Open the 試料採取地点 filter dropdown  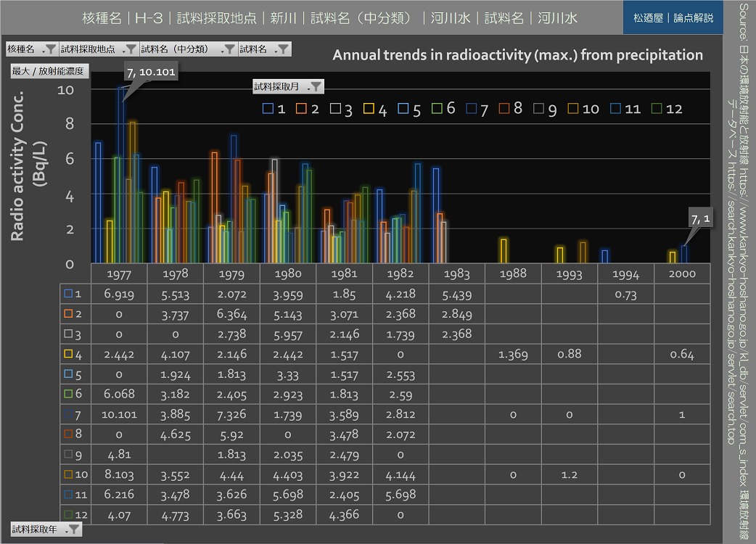99,49
